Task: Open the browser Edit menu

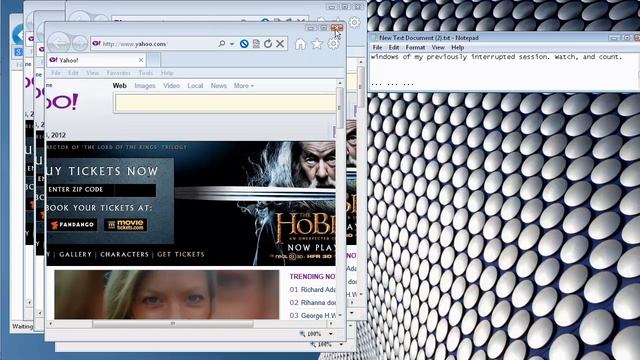Action: [73, 73]
